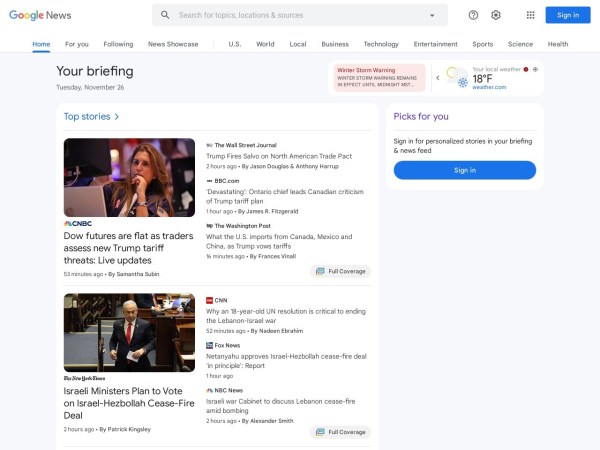The image size is (600, 450).
Task: Go to the Sports section tab
Action: pos(483,44)
